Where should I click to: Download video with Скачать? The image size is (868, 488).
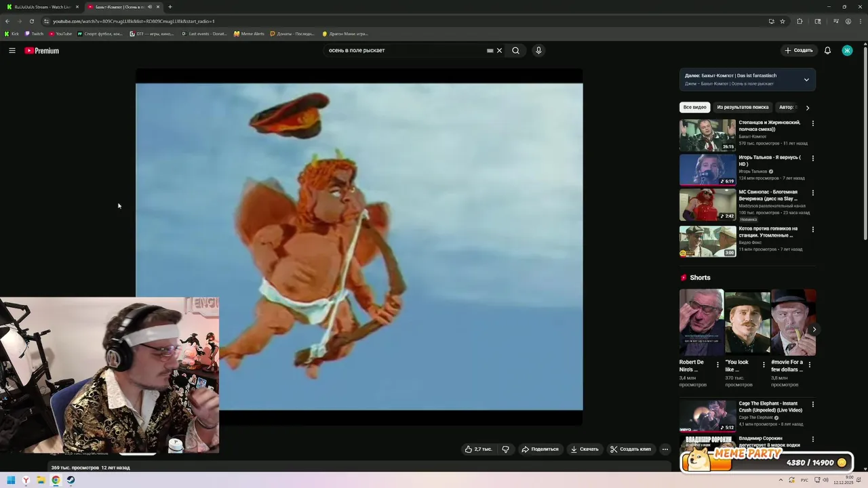coord(585,449)
